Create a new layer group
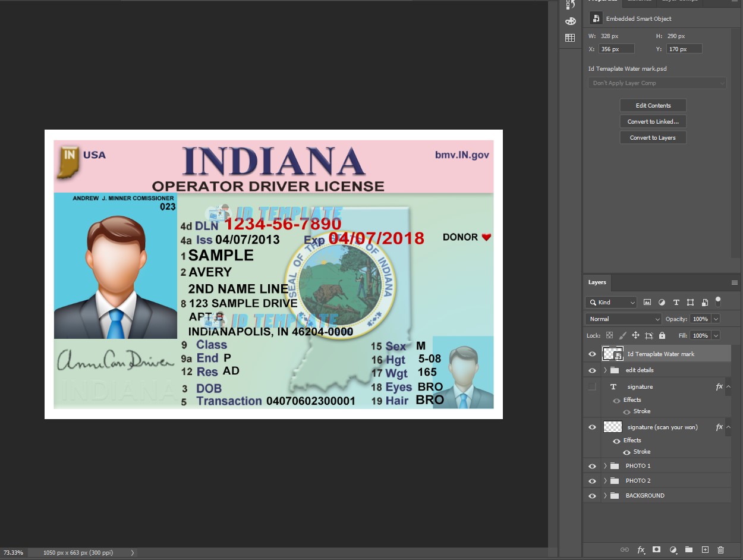 coord(689,550)
